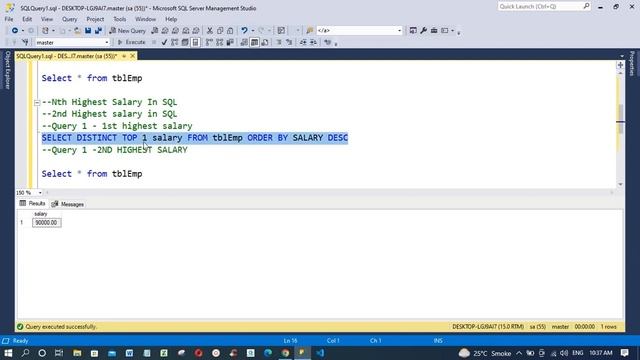
Task: Click the Display Estimated Execution Plan icon
Action: [174, 42]
